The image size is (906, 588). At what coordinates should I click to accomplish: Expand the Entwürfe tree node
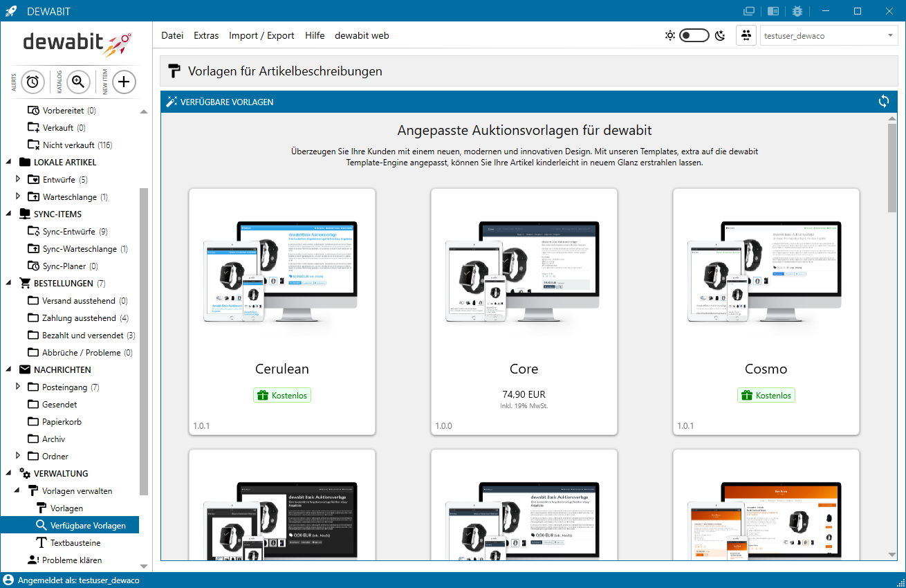[x=19, y=179]
